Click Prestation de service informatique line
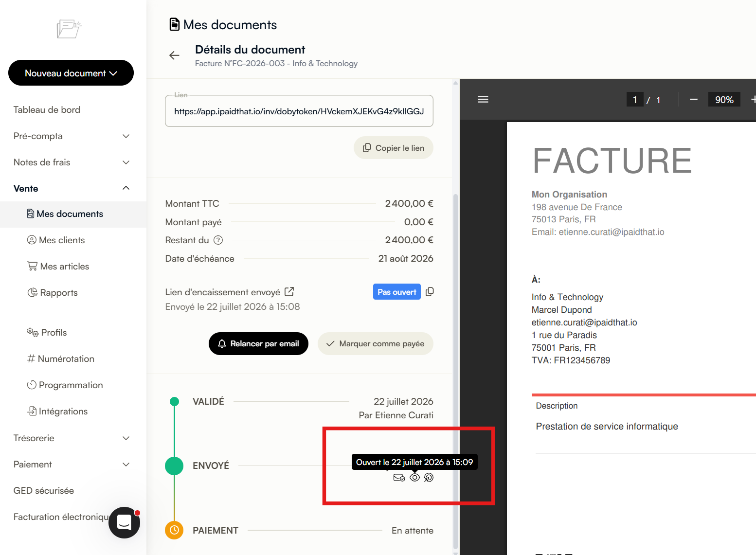This screenshot has width=756, height=555. pyautogui.click(x=607, y=427)
